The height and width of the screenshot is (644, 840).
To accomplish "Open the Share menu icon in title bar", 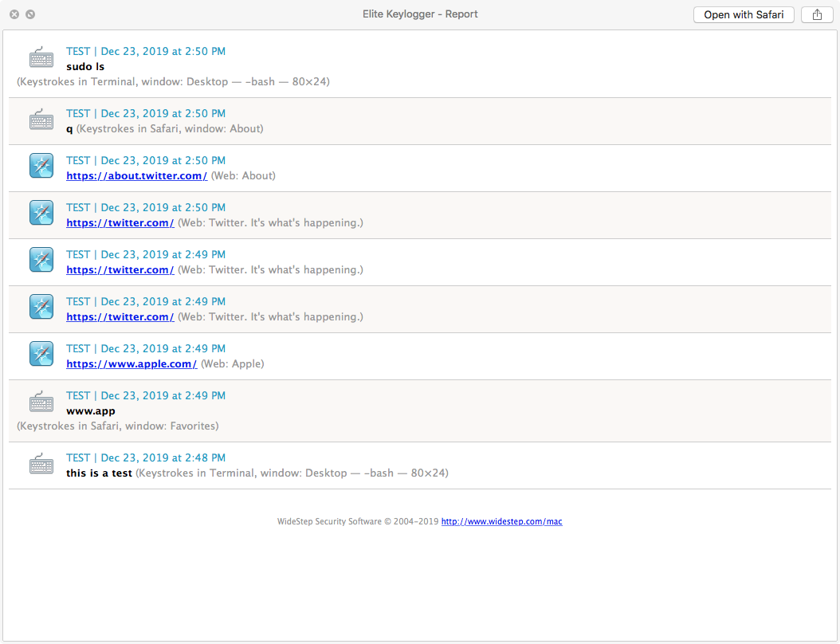I will (817, 14).
